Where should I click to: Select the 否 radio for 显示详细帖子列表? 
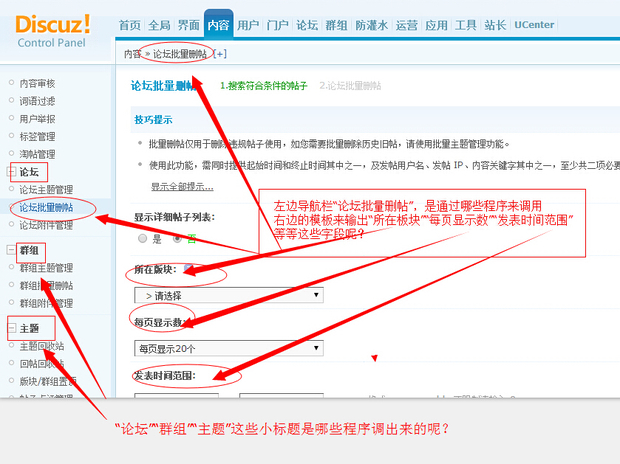[177, 238]
